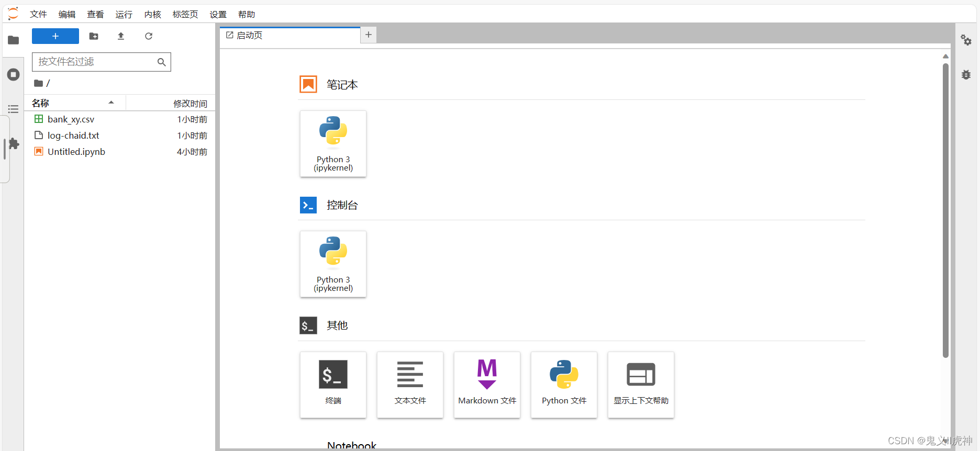Click the 笔记本 section heading
Viewport: 980px width, 451px height.
pyautogui.click(x=342, y=85)
